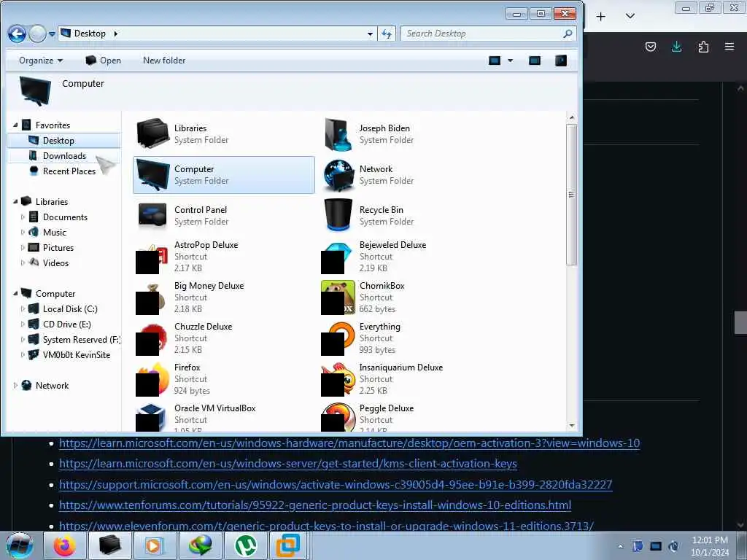The height and width of the screenshot is (560, 747).
Task: Open a new tab in the browser
Action: point(601,17)
